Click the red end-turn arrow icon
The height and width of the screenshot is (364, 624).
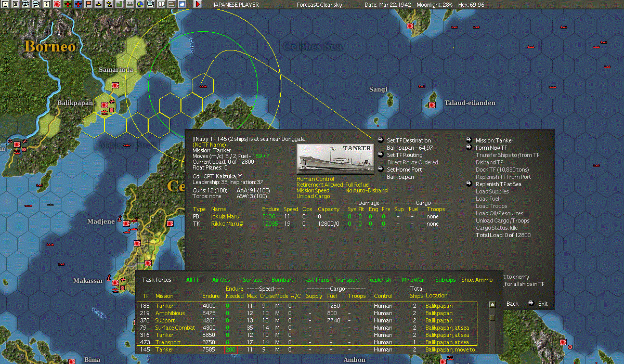(x=198, y=4)
